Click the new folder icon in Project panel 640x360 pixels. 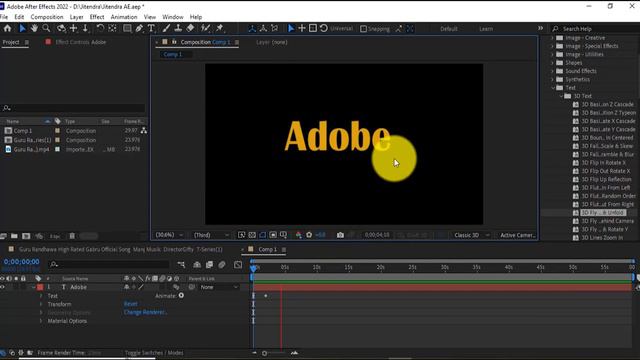(14, 236)
